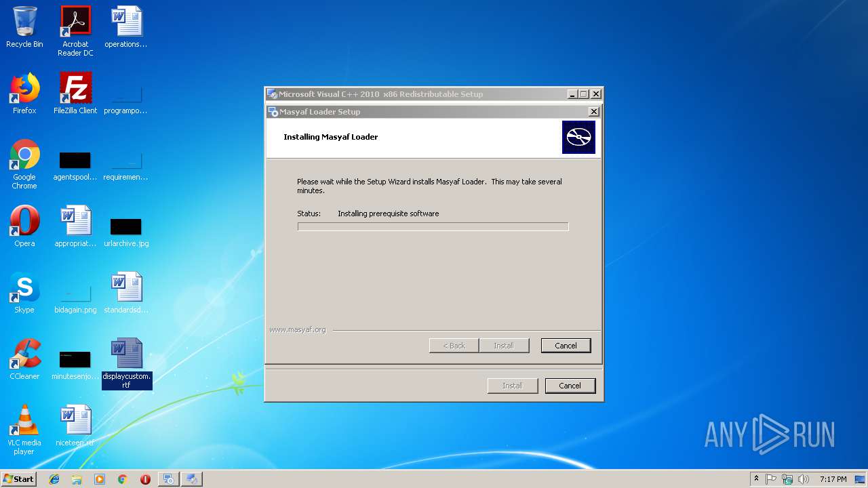868x488 pixels.
Task: Open Opera from the taskbar
Action: (145, 479)
